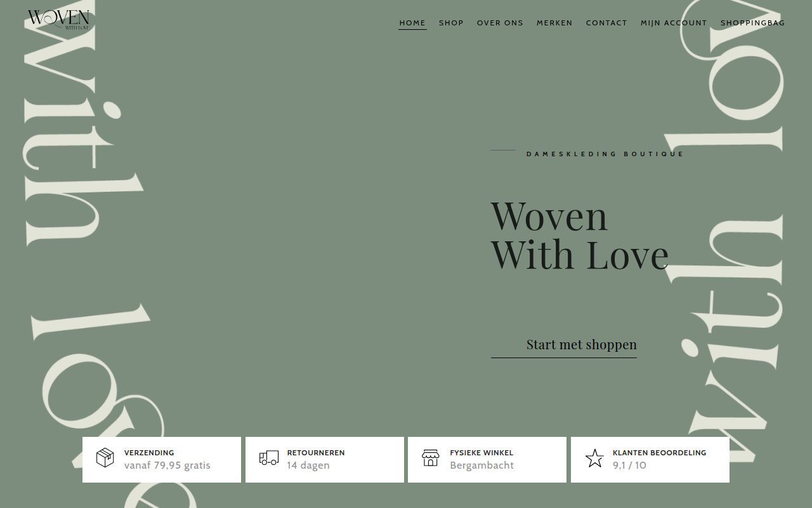
Task: Click the physical store shop icon
Action: point(431,457)
